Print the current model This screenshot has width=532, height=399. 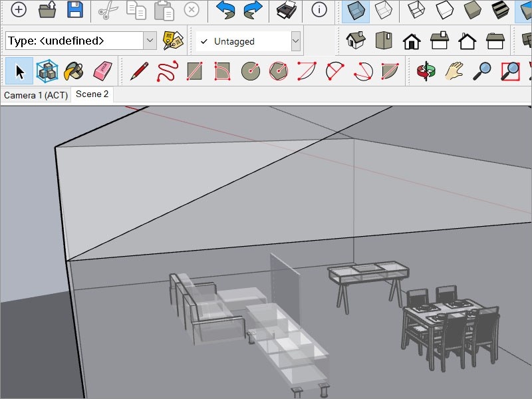click(x=285, y=10)
